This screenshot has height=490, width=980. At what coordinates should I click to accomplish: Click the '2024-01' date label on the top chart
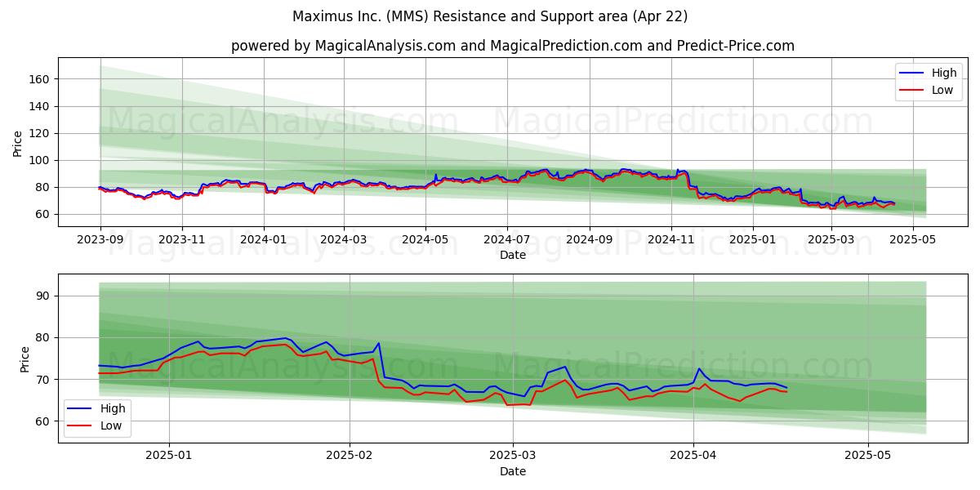click(263, 240)
